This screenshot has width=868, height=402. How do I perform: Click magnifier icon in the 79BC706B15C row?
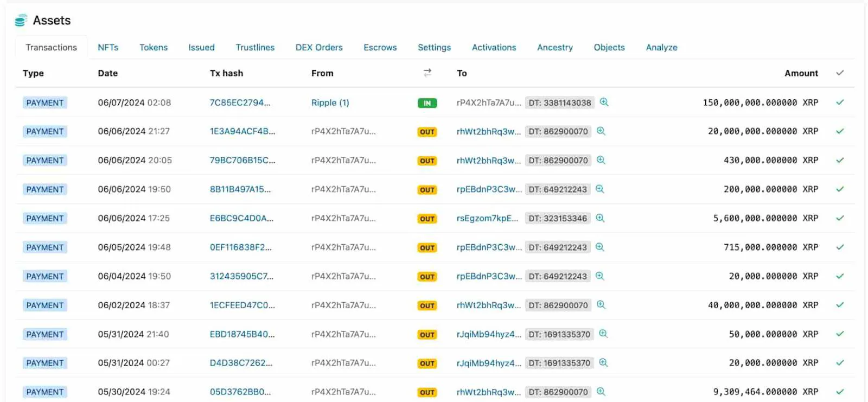[601, 160]
